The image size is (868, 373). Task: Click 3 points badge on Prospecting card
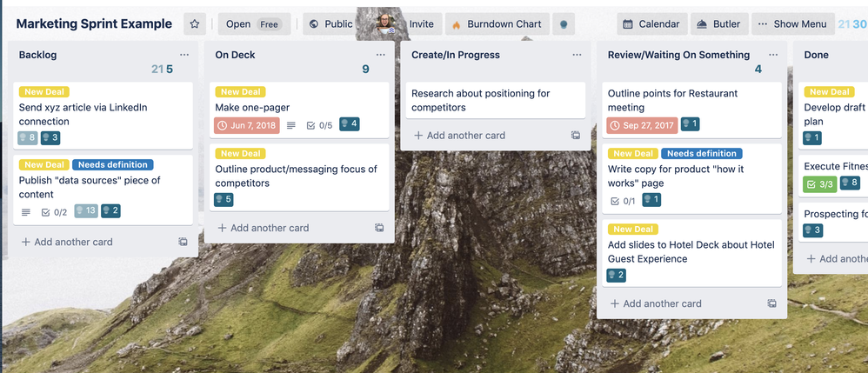click(812, 230)
